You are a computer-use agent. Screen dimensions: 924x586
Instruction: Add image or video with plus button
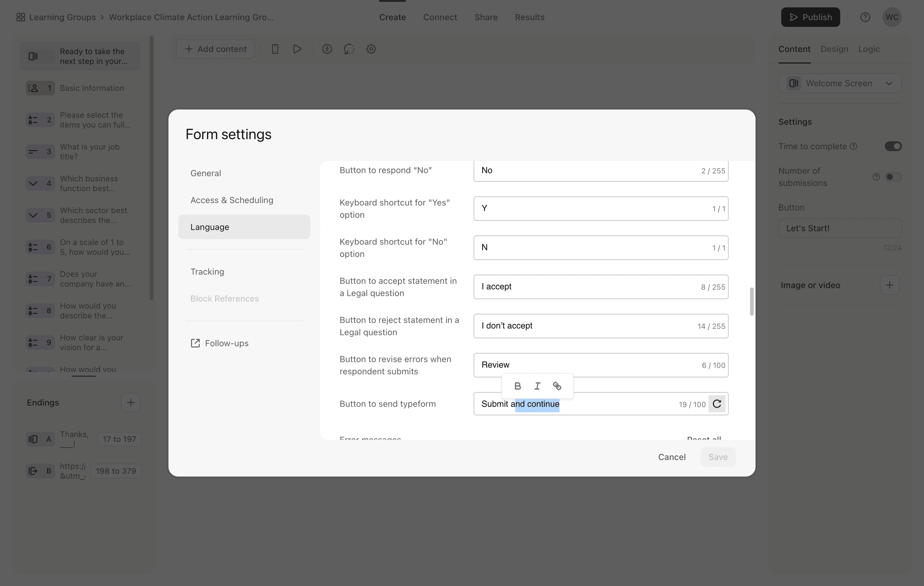click(x=889, y=285)
